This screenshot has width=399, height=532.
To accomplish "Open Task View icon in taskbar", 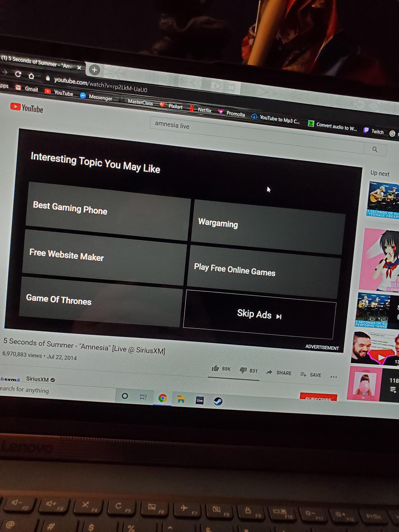I will coord(143,397).
